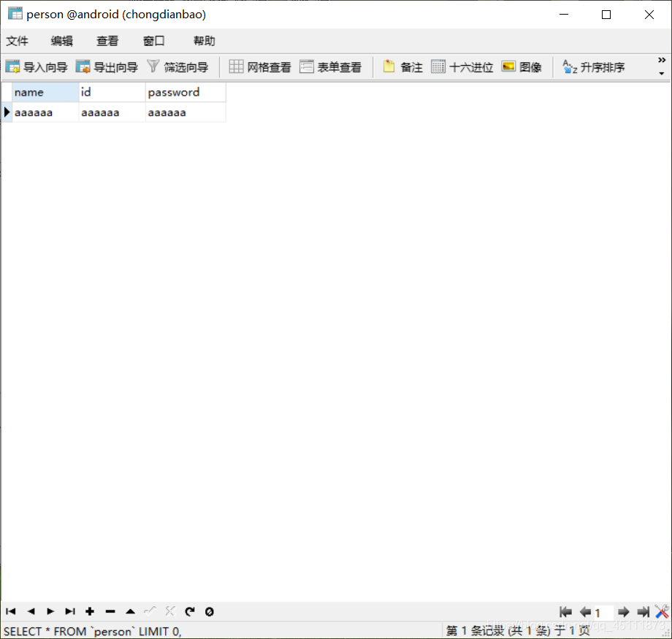
Task: Open the 导出向导 export wizard
Action: point(107,67)
